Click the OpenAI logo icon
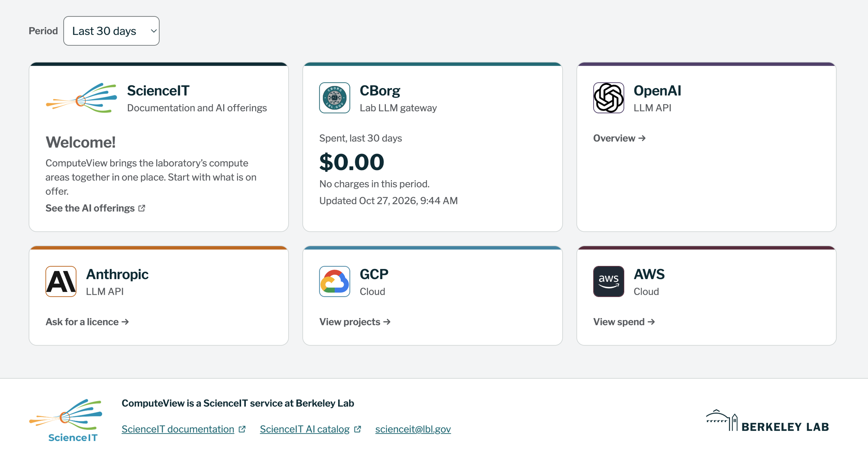 point(608,98)
